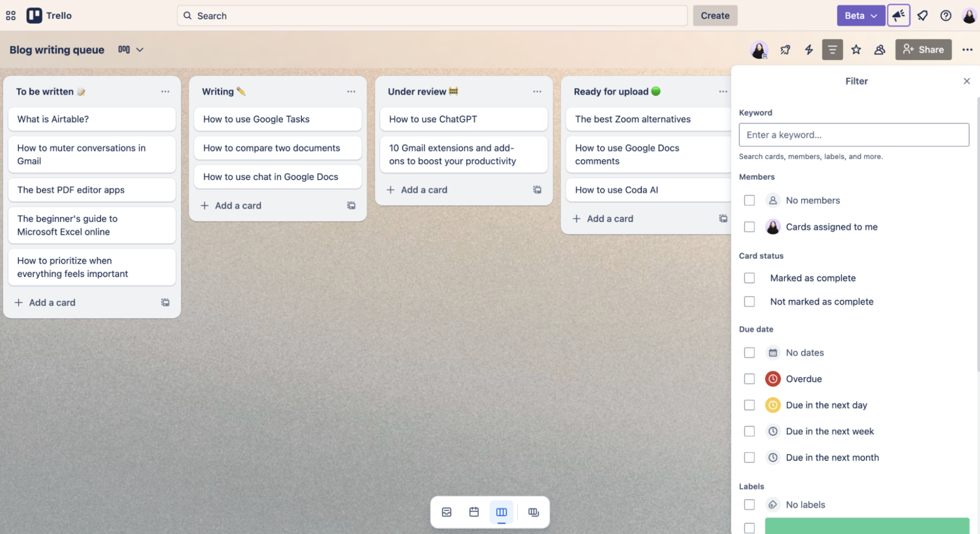Open the Inbox view icon in bottom bar
The height and width of the screenshot is (534, 980).
(x=447, y=512)
